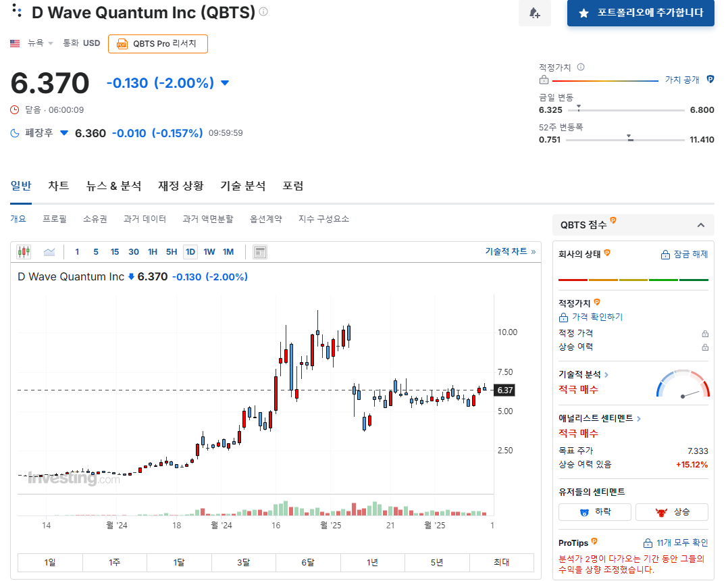Click the alert bell icon near portfolio button

pyautogui.click(x=534, y=14)
